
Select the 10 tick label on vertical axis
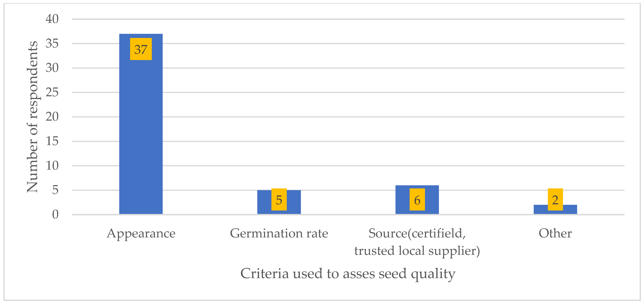(52, 166)
